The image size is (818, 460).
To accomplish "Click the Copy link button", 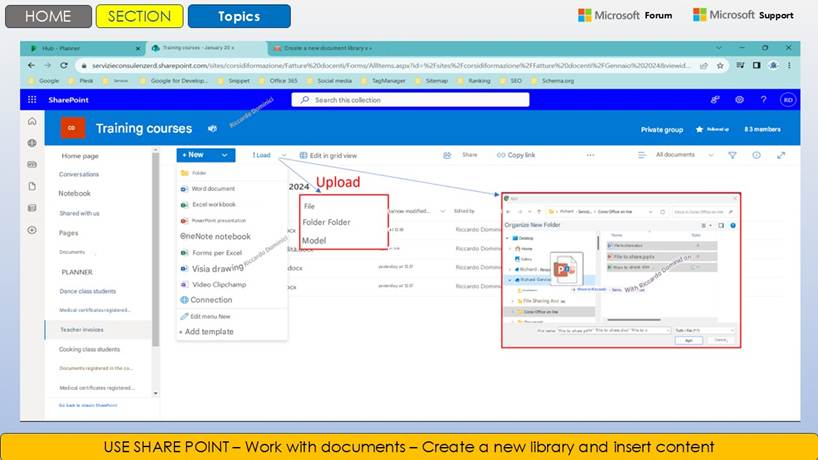I will [x=516, y=155].
